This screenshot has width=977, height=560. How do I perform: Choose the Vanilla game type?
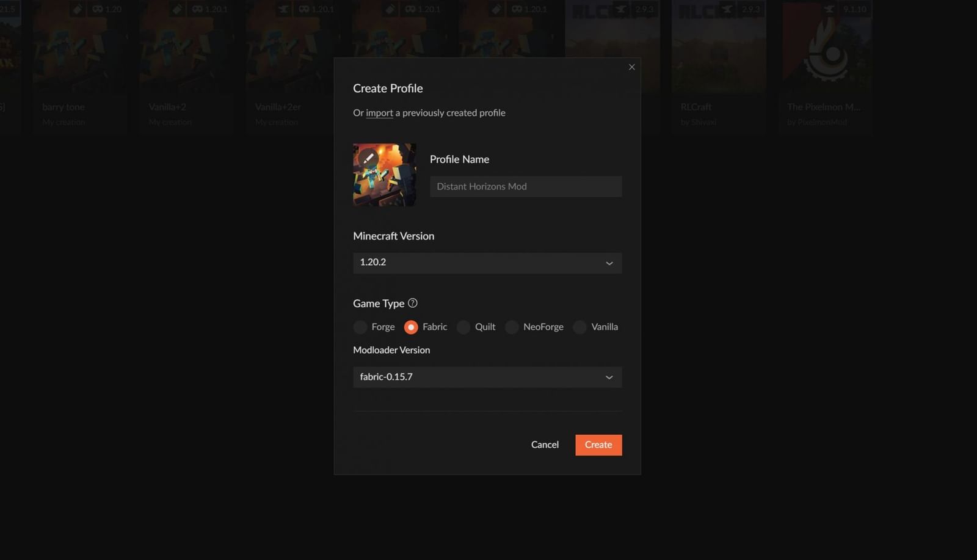(x=579, y=327)
